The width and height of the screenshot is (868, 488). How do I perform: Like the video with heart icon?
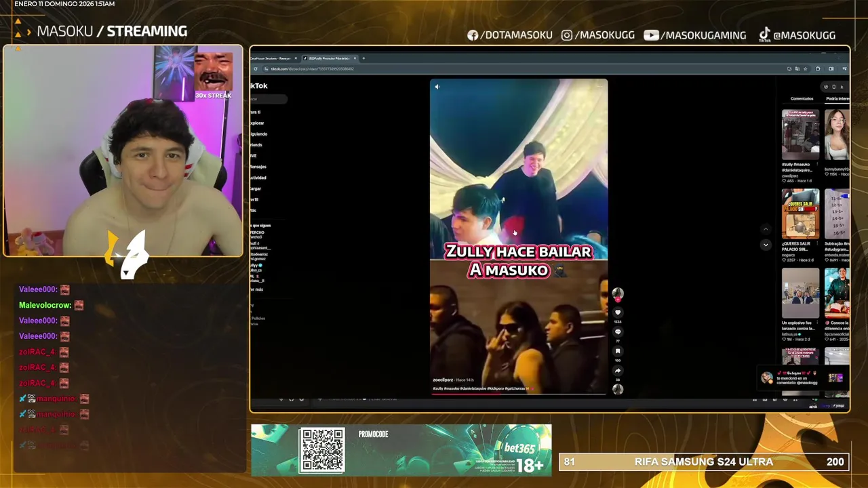click(618, 312)
